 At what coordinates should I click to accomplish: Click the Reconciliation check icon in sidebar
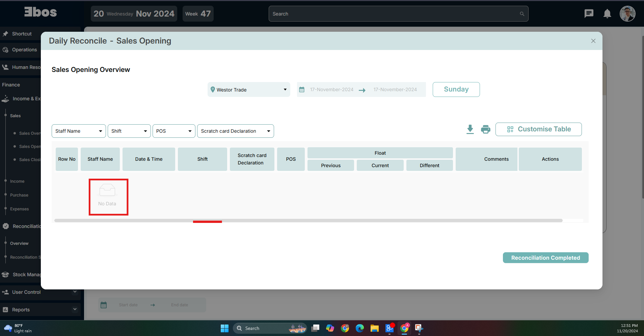point(6,226)
